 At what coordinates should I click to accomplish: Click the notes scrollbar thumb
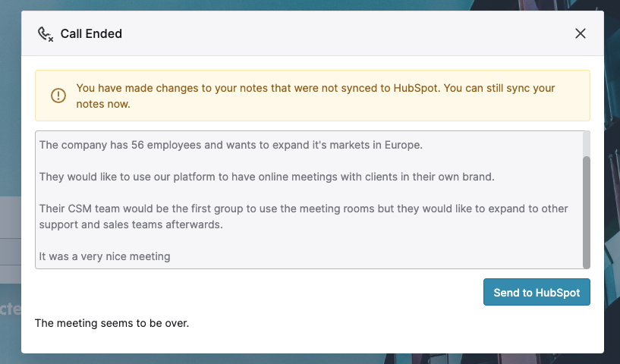587,212
